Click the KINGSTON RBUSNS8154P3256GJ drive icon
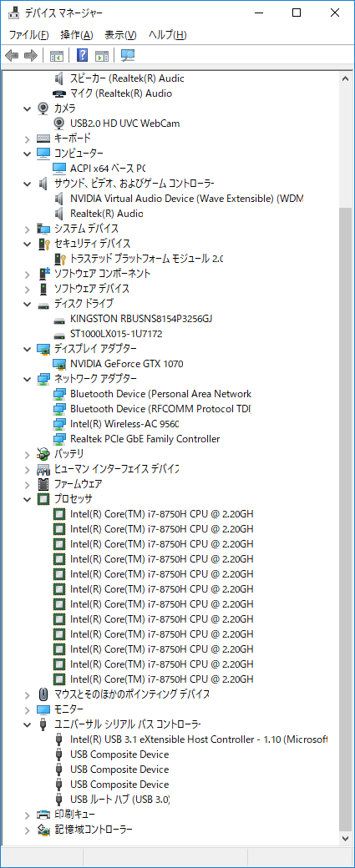Screen dimensions: 355x868 pos(59,319)
